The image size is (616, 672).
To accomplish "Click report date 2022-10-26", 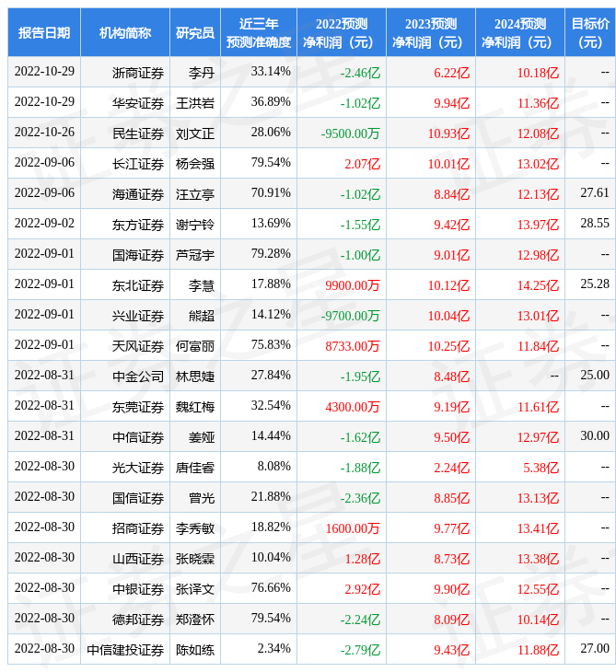I will click(x=44, y=132).
